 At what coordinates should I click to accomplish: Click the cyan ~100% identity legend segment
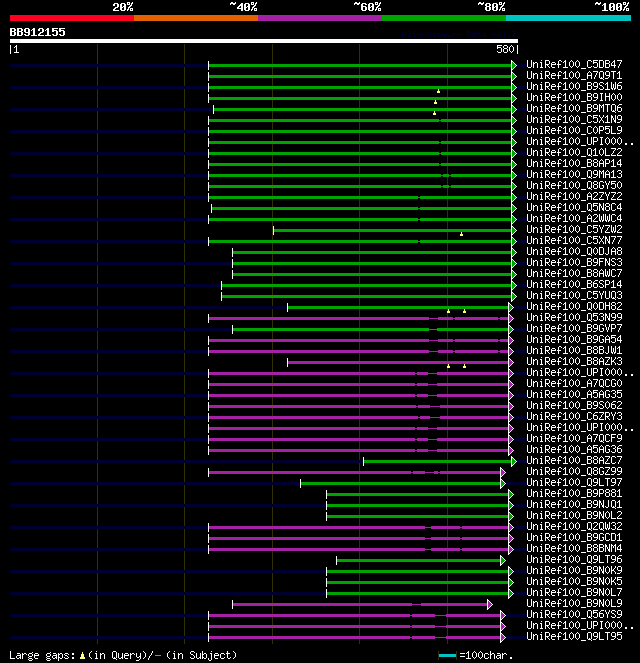568,18
